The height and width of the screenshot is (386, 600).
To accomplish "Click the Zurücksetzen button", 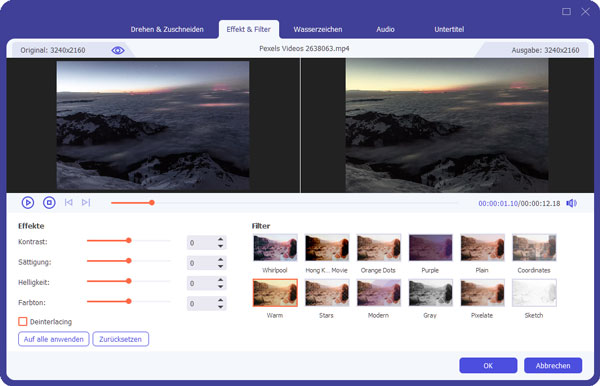I will (121, 339).
